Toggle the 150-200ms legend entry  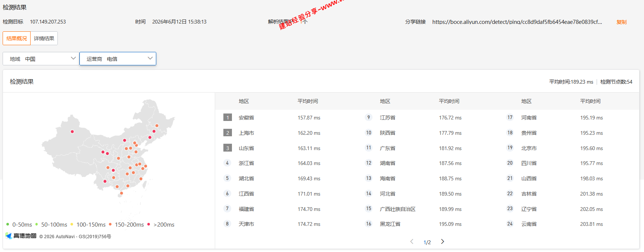click(x=126, y=224)
